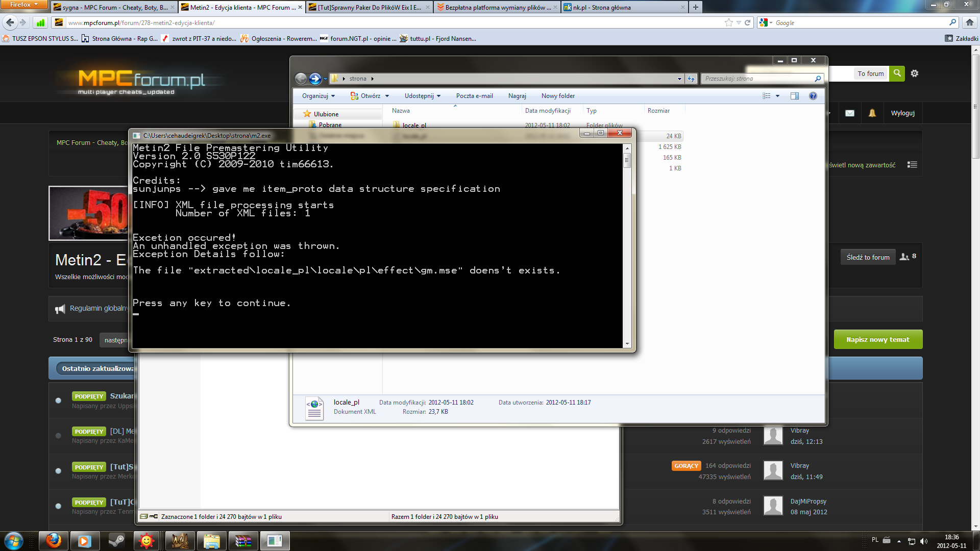
Task: Change Explorer view mode icon
Action: tap(767, 96)
